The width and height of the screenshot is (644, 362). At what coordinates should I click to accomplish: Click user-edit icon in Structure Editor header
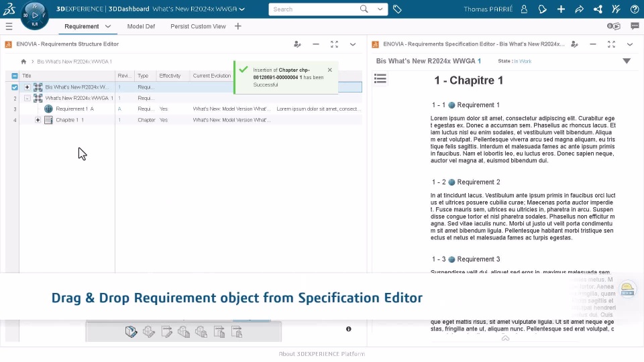tap(297, 44)
